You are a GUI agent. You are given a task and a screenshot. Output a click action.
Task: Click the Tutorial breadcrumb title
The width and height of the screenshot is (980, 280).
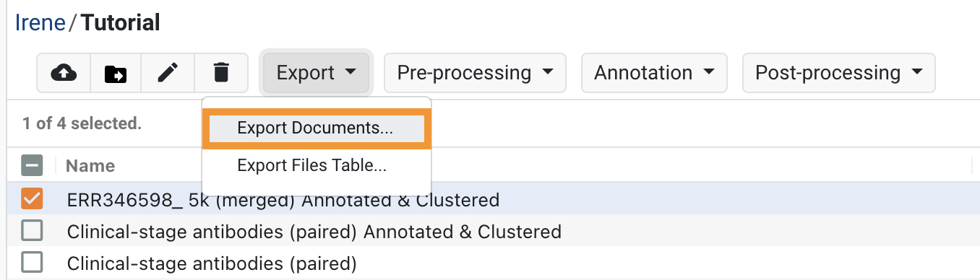[x=121, y=22]
